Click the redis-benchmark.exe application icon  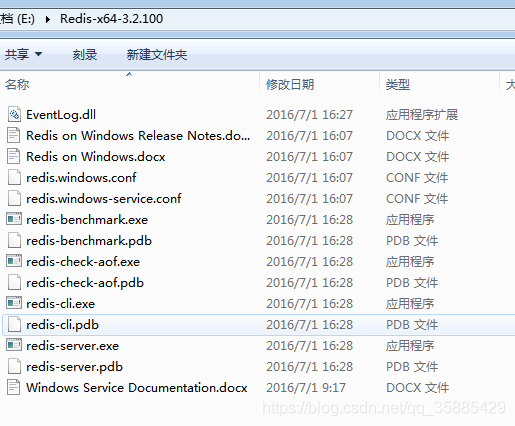point(14,219)
